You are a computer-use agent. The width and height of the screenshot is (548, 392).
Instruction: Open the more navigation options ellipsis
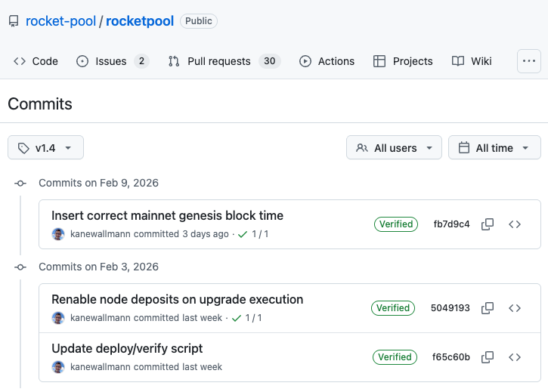[x=528, y=61]
